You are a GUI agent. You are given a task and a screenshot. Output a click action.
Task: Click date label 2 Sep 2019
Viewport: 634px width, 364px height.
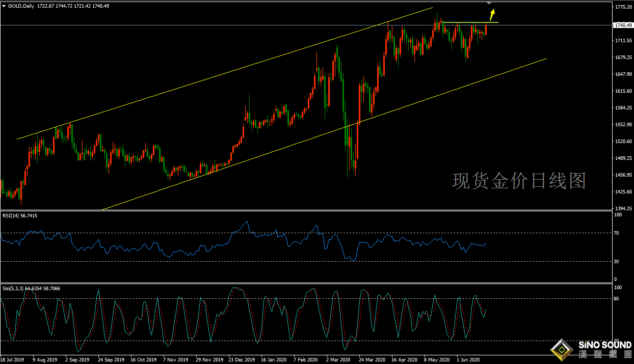(77, 359)
